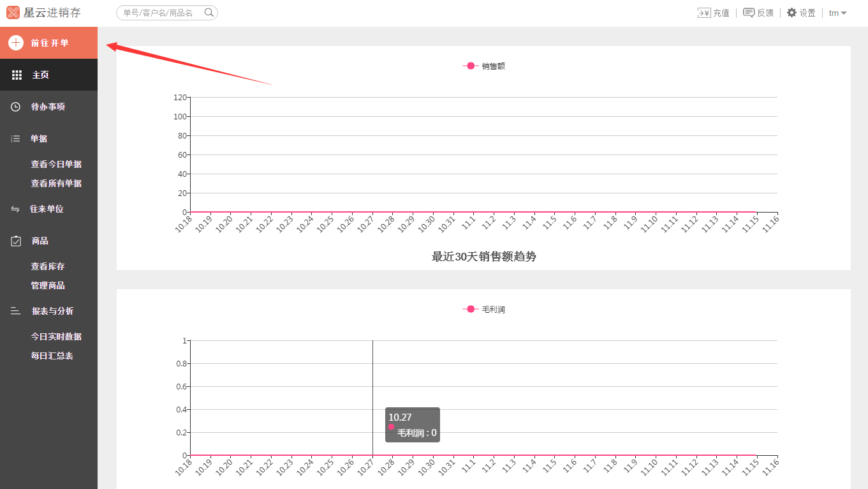Click the clock icon for 待办事项

(x=16, y=107)
